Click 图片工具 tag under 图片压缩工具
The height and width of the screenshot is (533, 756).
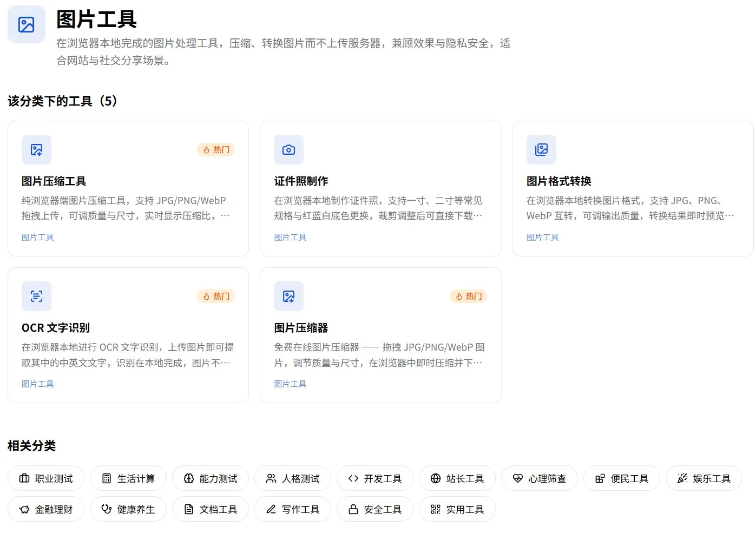38,237
